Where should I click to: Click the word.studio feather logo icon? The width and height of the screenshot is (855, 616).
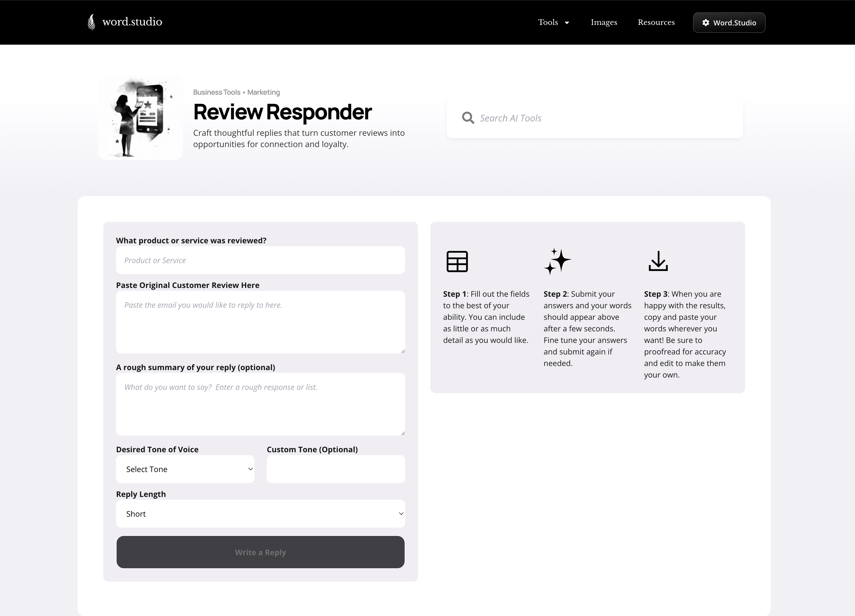click(91, 22)
